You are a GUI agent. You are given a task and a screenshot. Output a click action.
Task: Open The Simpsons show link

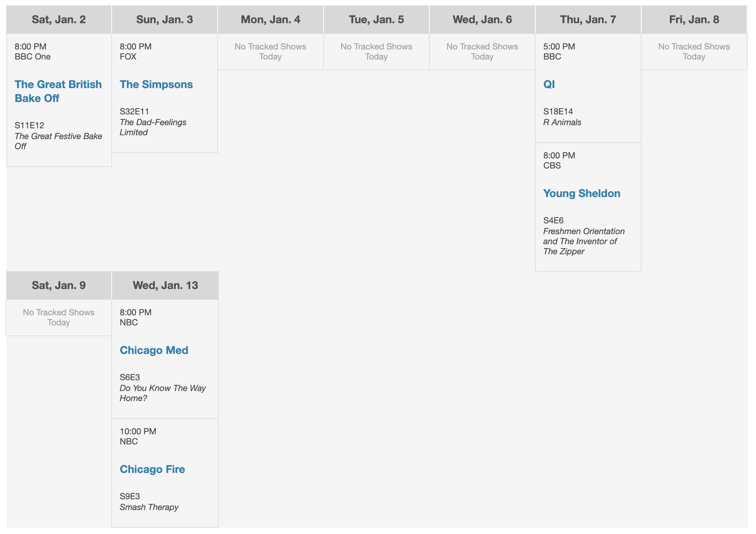pyautogui.click(x=156, y=84)
